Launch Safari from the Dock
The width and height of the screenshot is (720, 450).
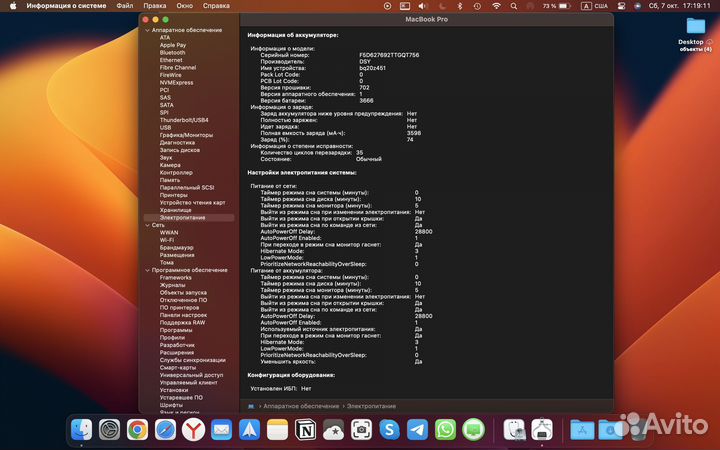click(165, 430)
